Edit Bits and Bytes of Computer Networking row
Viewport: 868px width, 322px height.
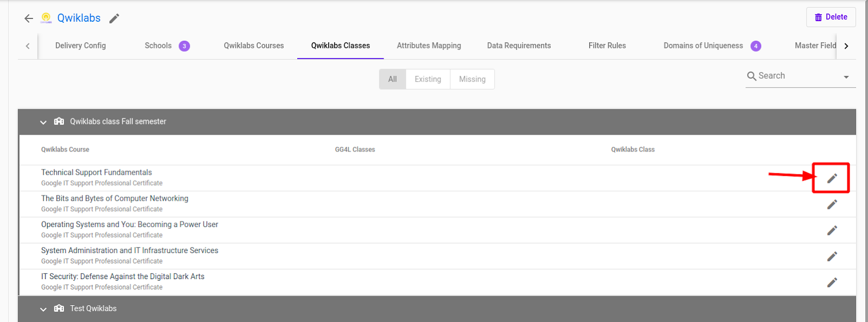[832, 204]
